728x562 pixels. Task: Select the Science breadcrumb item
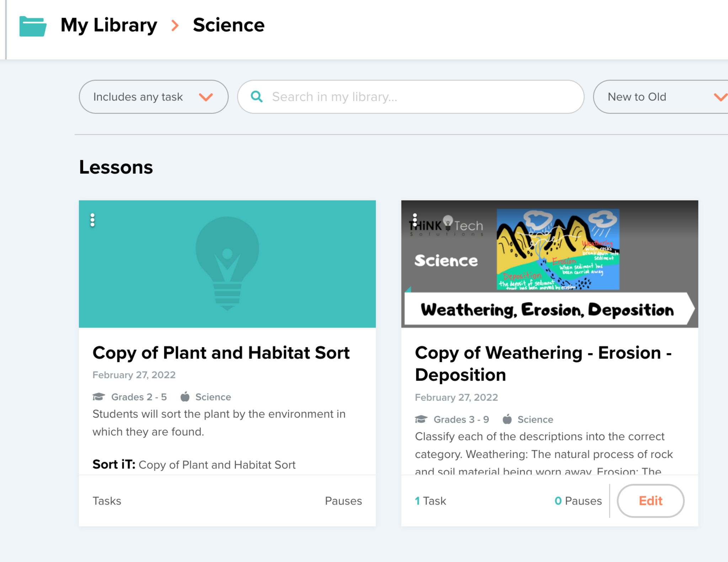click(229, 25)
